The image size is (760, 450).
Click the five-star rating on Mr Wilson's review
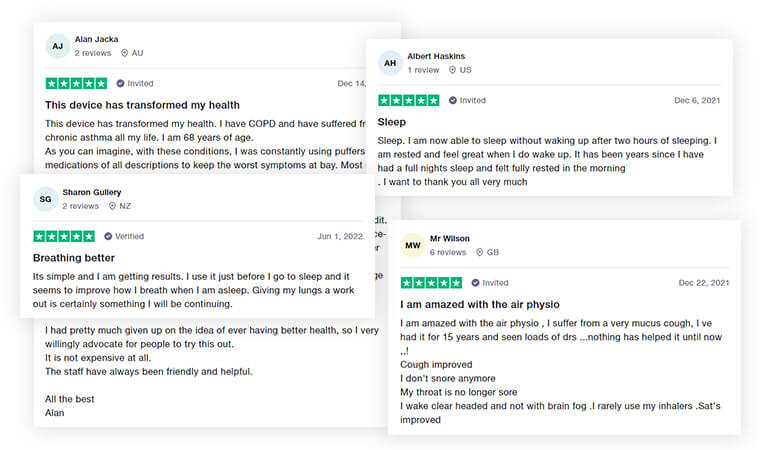pos(431,283)
